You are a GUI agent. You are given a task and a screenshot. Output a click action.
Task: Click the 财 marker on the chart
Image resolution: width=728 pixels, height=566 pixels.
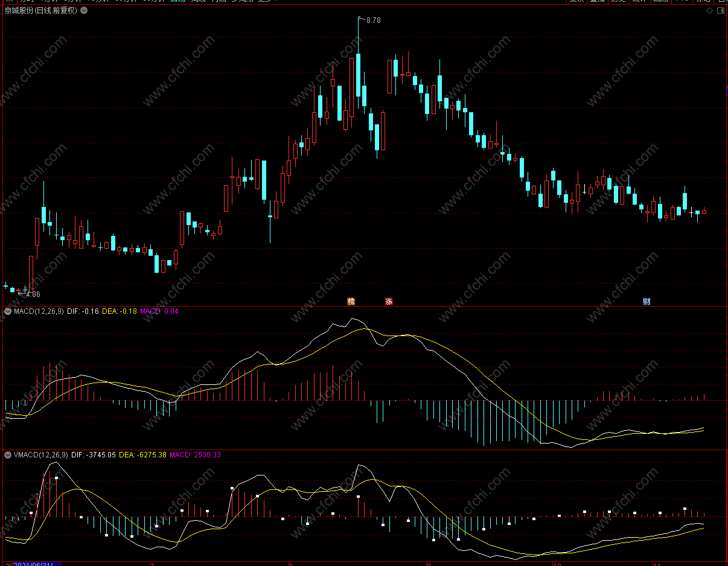tap(647, 301)
